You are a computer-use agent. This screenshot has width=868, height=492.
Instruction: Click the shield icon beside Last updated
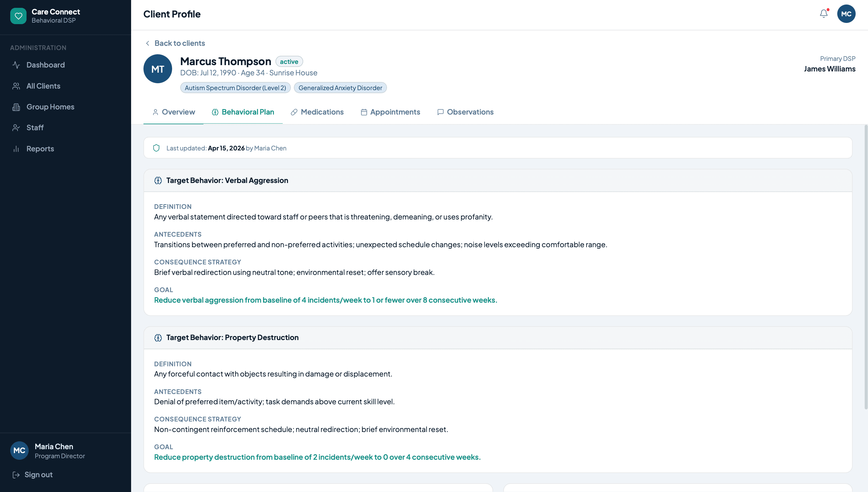(156, 148)
